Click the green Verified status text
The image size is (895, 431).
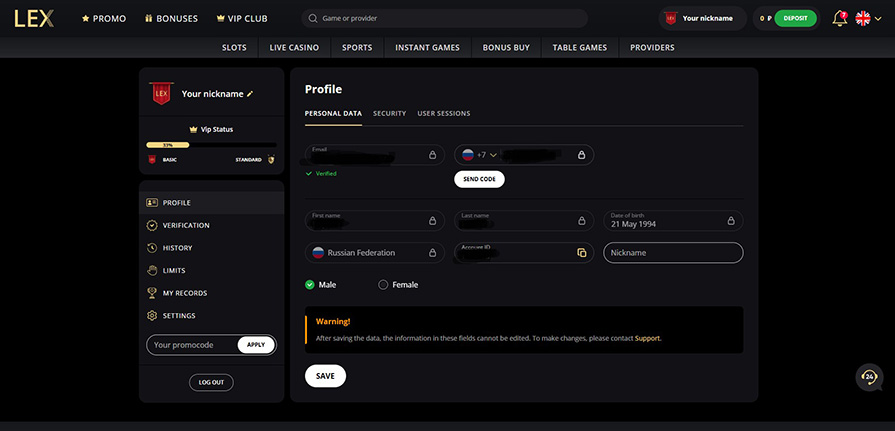tap(326, 174)
